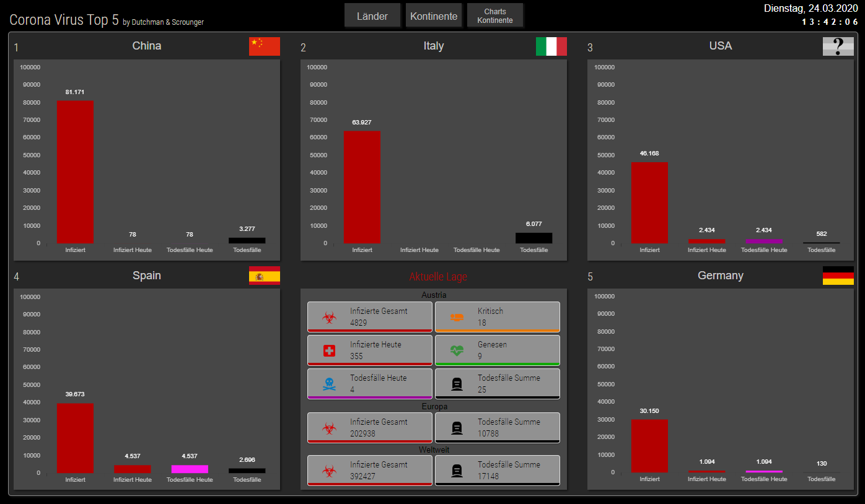865x504 pixels.
Task: Select Genesen 9 tile
Action: click(x=498, y=350)
